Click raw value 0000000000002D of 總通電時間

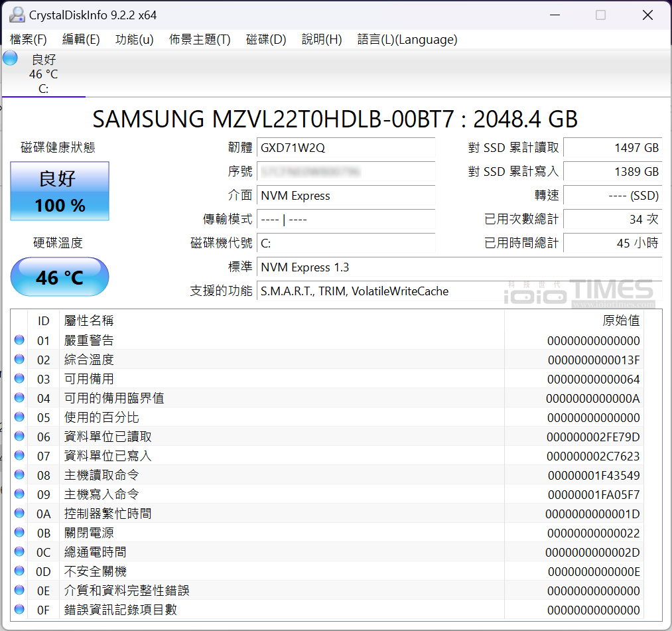click(592, 553)
